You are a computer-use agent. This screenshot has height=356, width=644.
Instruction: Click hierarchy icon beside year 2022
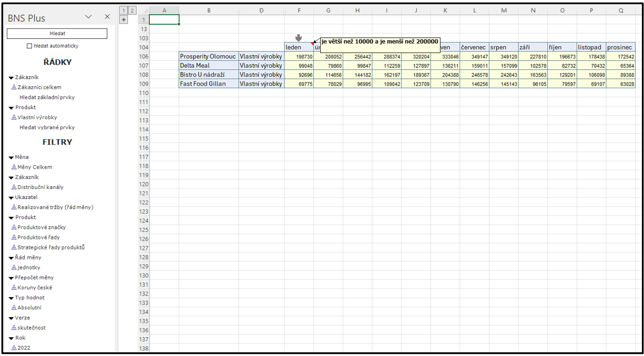(x=14, y=348)
